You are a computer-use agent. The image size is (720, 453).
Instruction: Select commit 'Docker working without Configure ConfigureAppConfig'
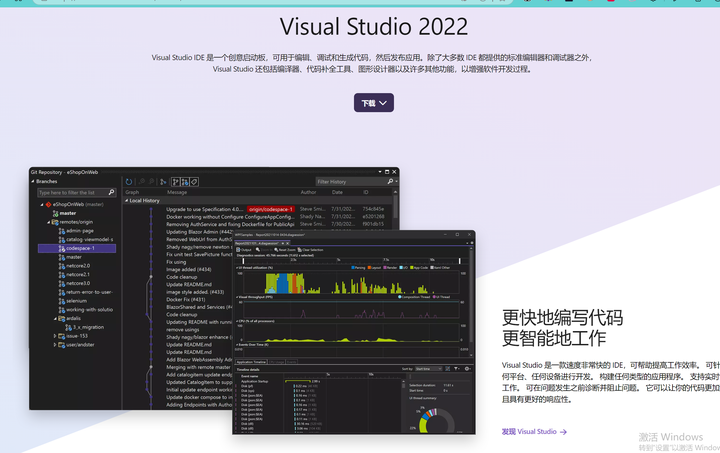230,217
